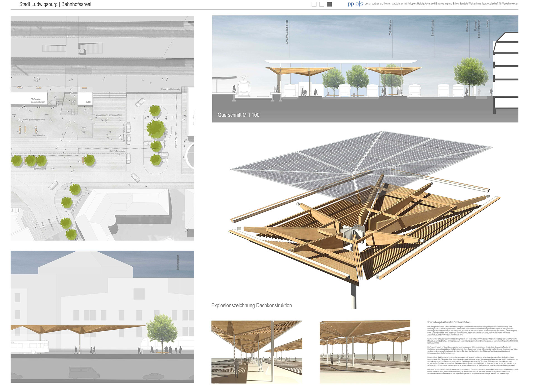This screenshot has height=392, width=551.
Task: Open the canopy render beside the description text
Action: pos(365,352)
